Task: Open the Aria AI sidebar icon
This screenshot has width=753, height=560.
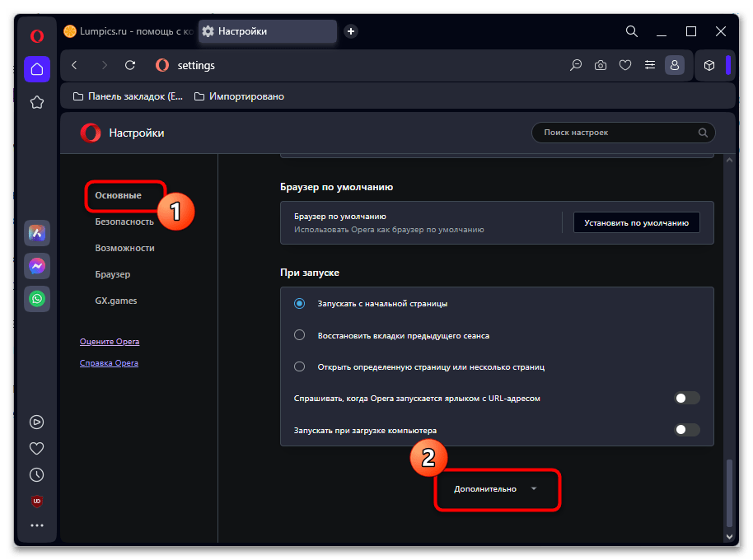Action: click(x=37, y=233)
